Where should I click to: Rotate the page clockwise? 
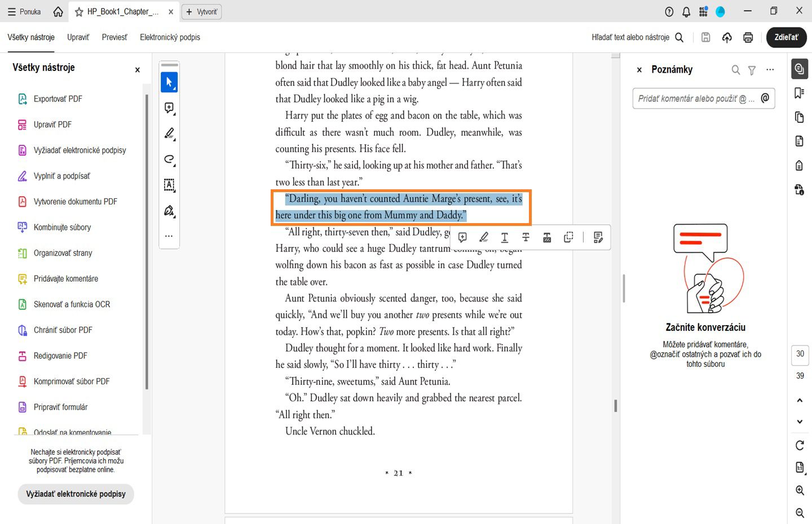point(799,445)
